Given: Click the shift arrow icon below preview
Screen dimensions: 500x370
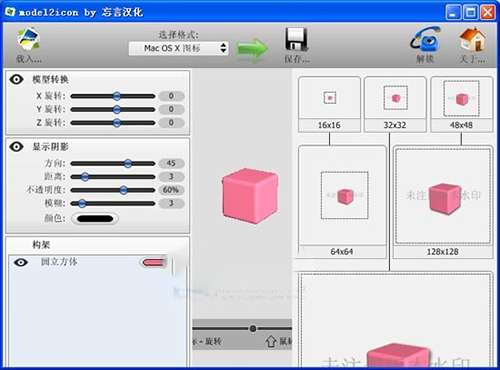Looking at the screenshot, I should click(x=271, y=341).
